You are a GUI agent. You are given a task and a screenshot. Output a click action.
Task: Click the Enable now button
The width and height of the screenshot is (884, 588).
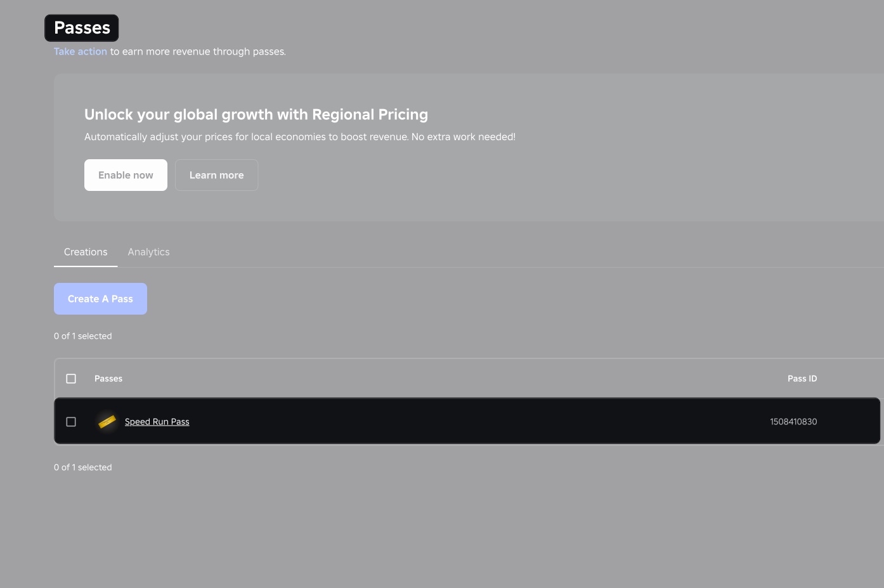pyautogui.click(x=126, y=174)
